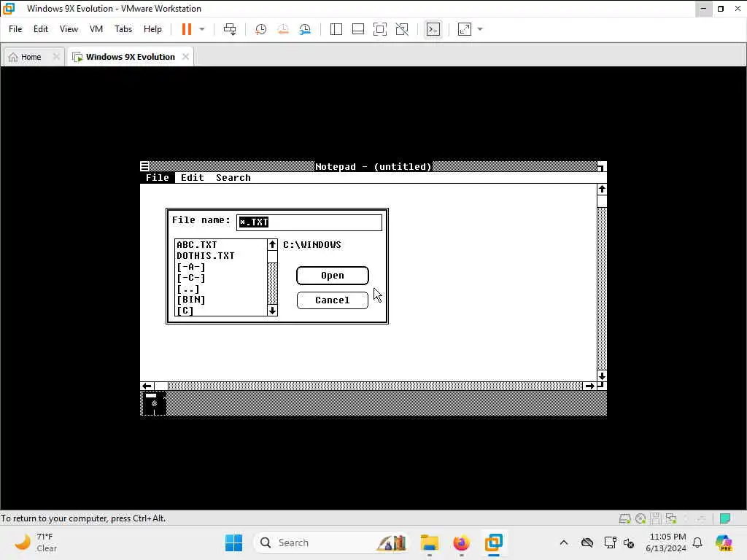
Task: Click the file list scroll down arrow
Action: [272, 311]
